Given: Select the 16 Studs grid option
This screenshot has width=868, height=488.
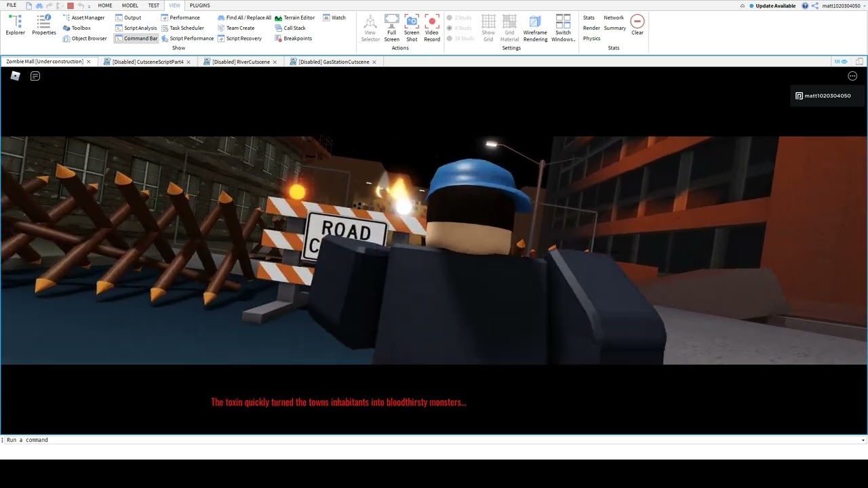Looking at the screenshot, I should (461, 39).
